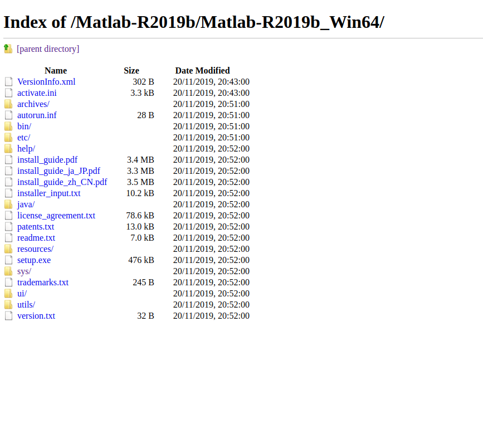Click the file icon beside setup.exe
The height and width of the screenshot is (448, 483).
click(8, 260)
